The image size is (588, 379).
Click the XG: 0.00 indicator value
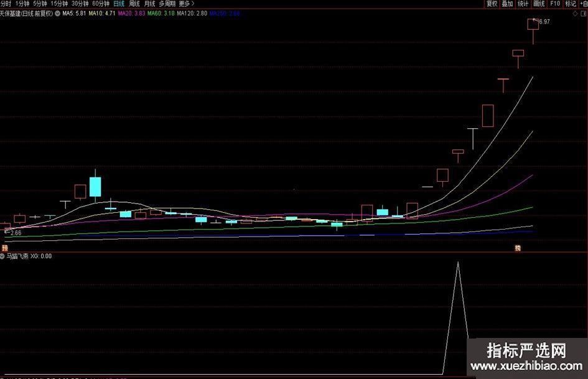tap(41, 256)
